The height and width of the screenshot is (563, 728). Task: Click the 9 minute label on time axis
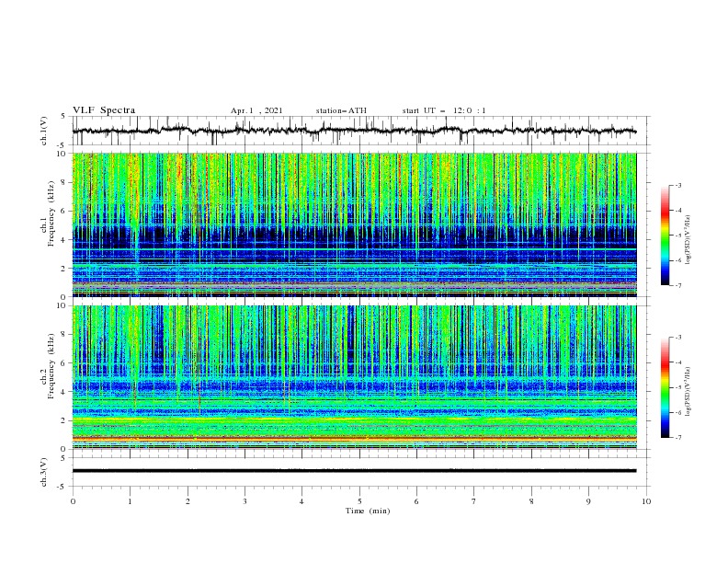click(588, 501)
